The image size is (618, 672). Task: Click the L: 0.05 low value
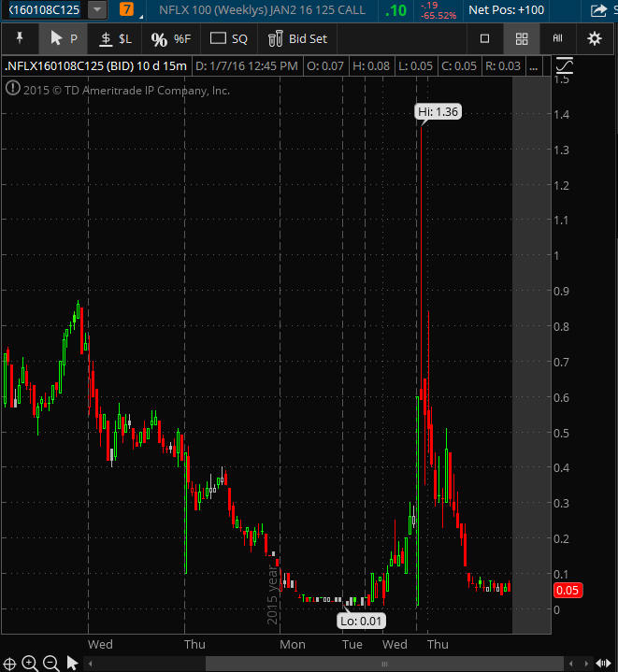[x=415, y=66]
